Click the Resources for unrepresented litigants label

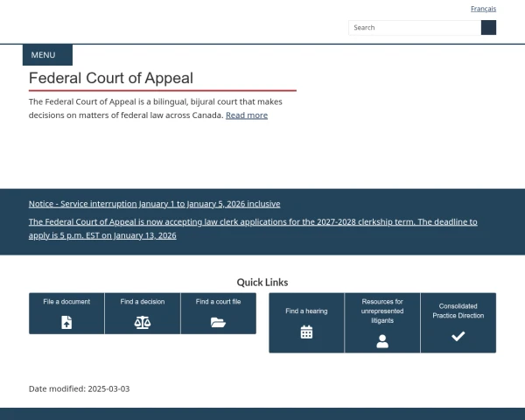(x=382, y=311)
